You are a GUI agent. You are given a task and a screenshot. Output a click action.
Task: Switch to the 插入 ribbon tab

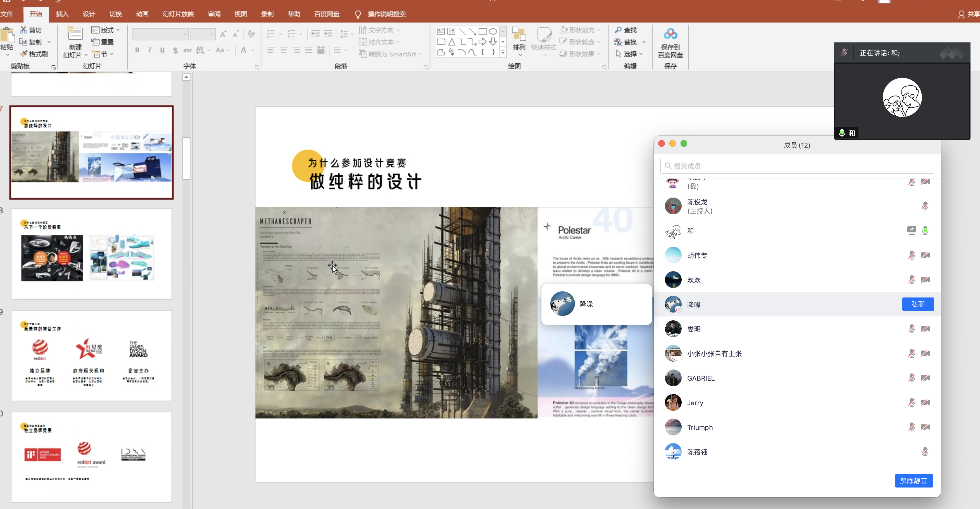62,14
